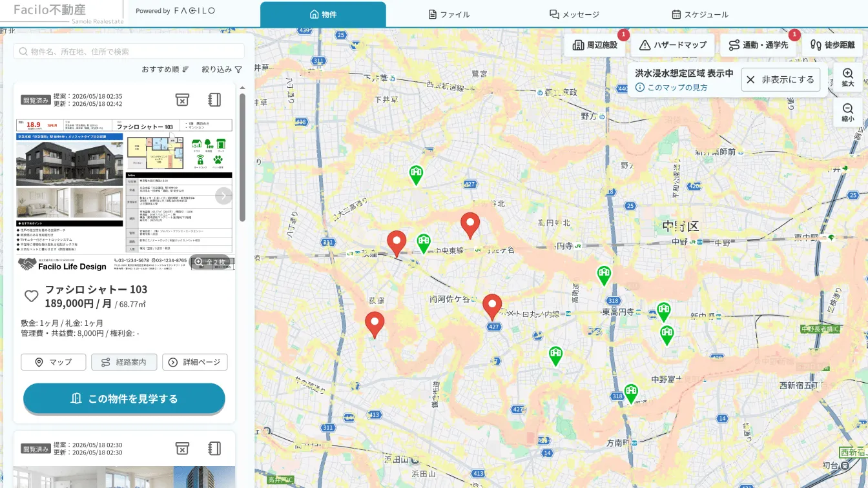The image size is (868, 488).
Task: Favorite ファシロ シャトー 103 with heart icon
Action: click(31, 296)
